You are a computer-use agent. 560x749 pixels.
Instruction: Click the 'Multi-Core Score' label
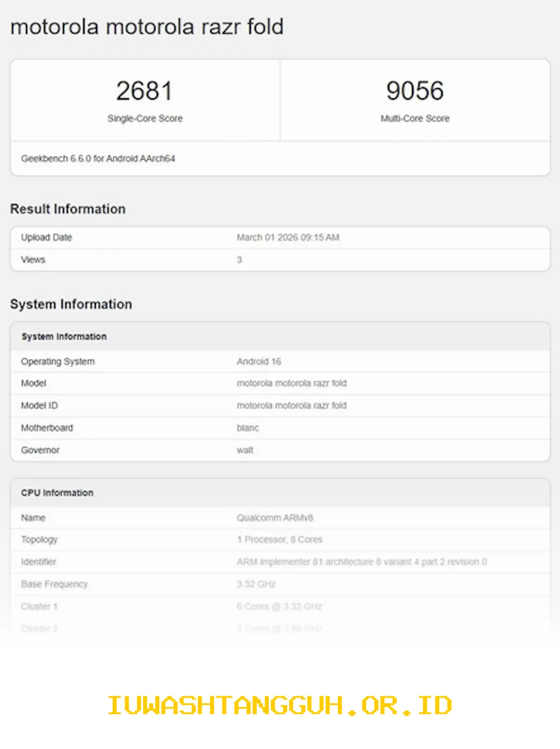click(x=415, y=119)
